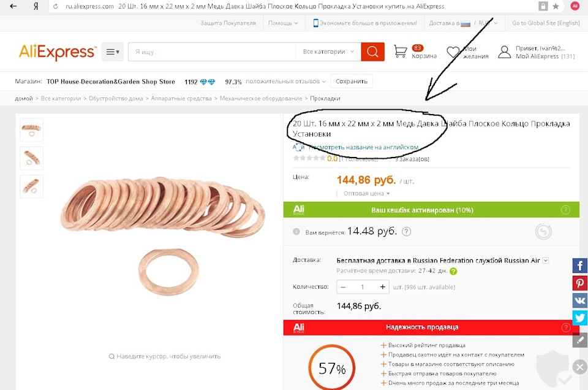Open the Помощь menu
The height and width of the screenshot is (390, 588).
pyautogui.click(x=283, y=23)
